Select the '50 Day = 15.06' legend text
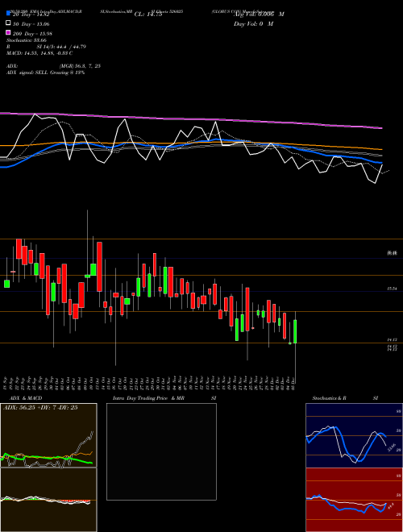 (x=31, y=23)
